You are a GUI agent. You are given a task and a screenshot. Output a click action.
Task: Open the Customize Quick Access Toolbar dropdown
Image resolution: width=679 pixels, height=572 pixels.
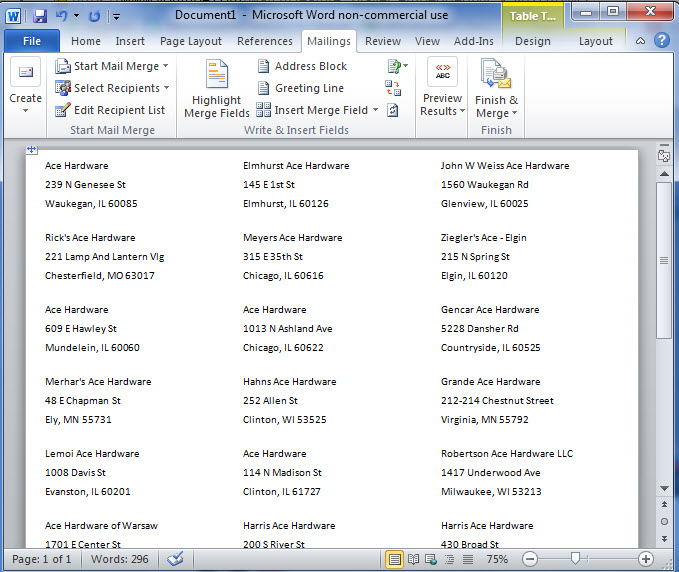116,17
